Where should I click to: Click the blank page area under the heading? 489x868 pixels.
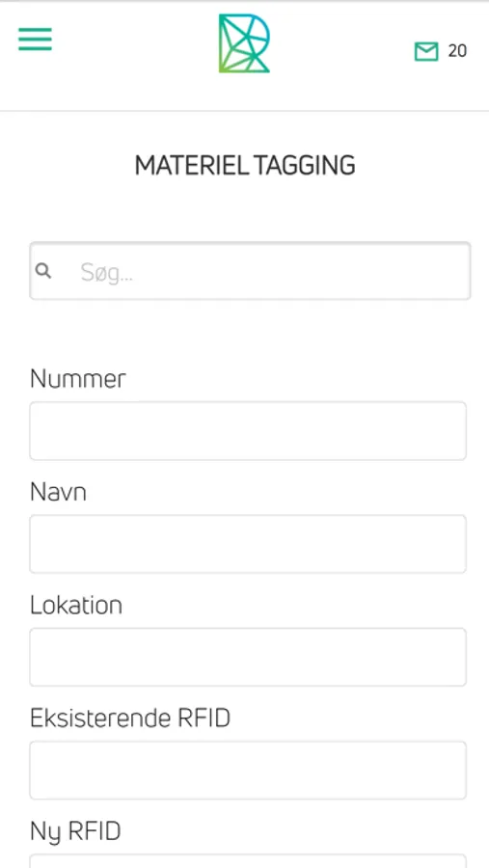click(245, 210)
